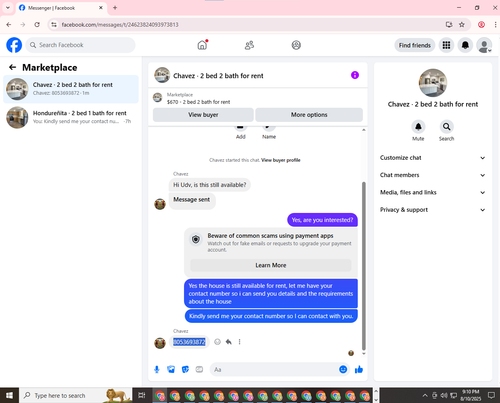Open the Friends icon in top navigation
This screenshot has height=403, width=500.
(249, 45)
